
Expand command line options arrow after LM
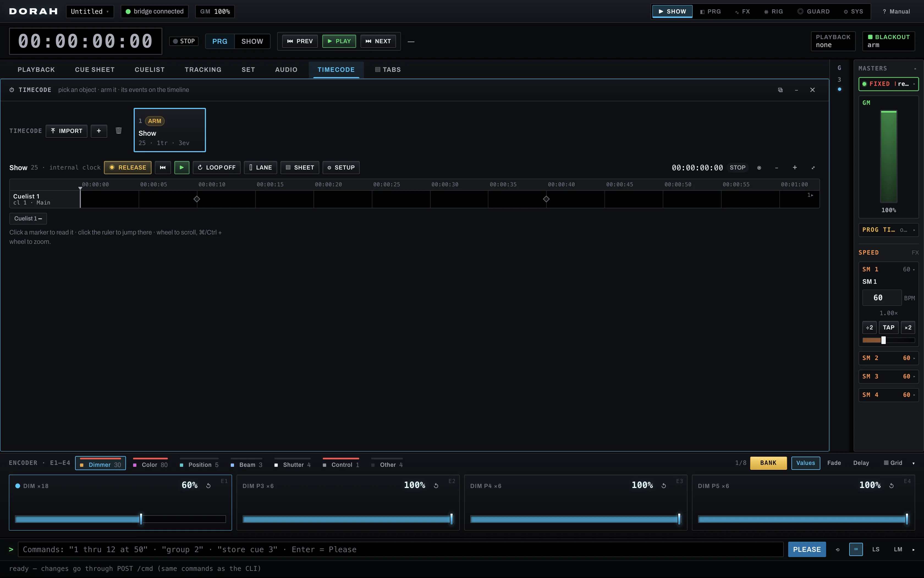pyautogui.click(x=913, y=550)
